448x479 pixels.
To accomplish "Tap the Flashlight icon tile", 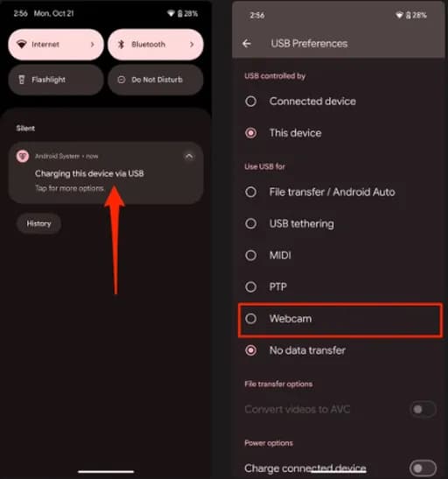I will click(22, 80).
